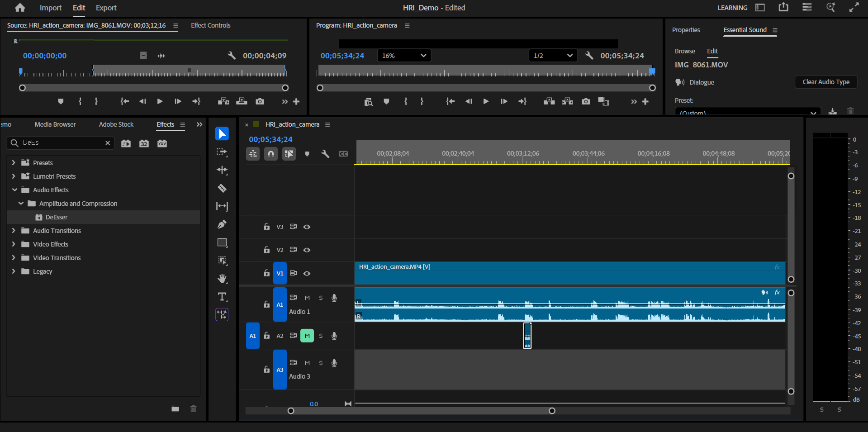The height and width of the screenshot is (432, 868).
Task: Select the Pen tool
Action: coord(222,224)
